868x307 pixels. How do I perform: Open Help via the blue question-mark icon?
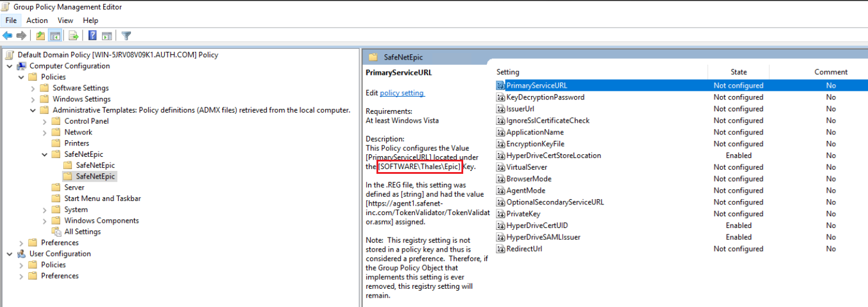pyautogui.click(x=93, y=36)
